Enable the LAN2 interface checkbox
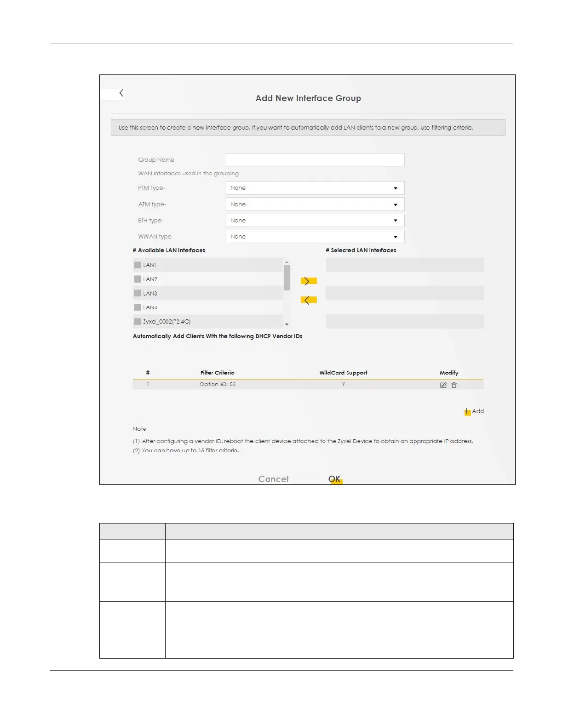The image size is (563, 728). point(138,279)
